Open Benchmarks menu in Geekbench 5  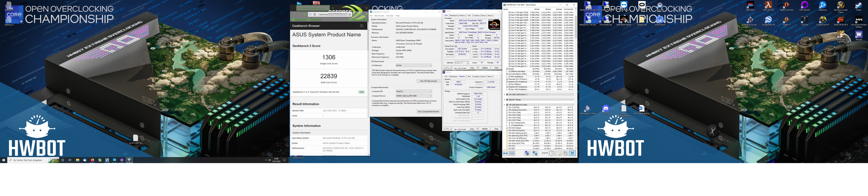click(x=379, y=16)
